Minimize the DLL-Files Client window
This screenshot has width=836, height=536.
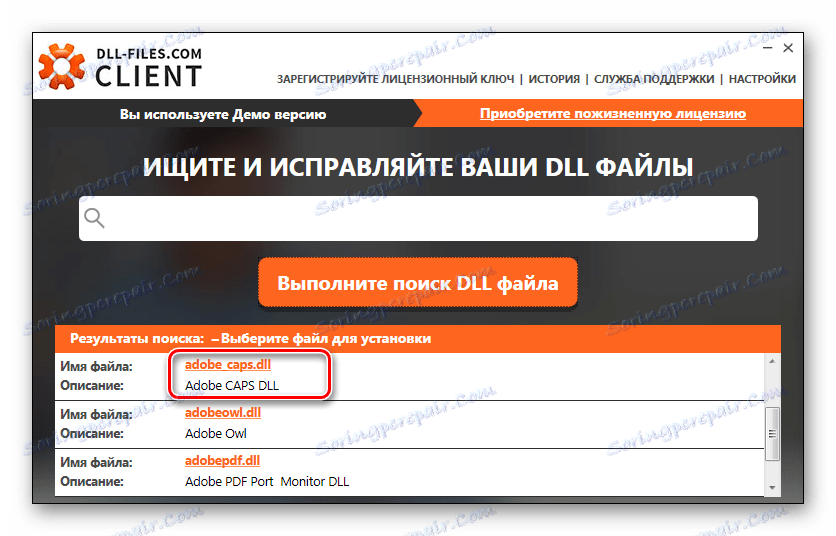tap(768, 48)
